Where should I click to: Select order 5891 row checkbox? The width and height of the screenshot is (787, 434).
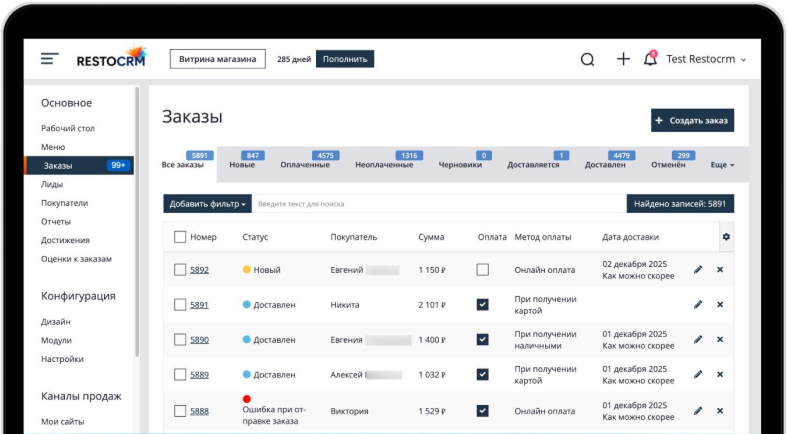180,305
